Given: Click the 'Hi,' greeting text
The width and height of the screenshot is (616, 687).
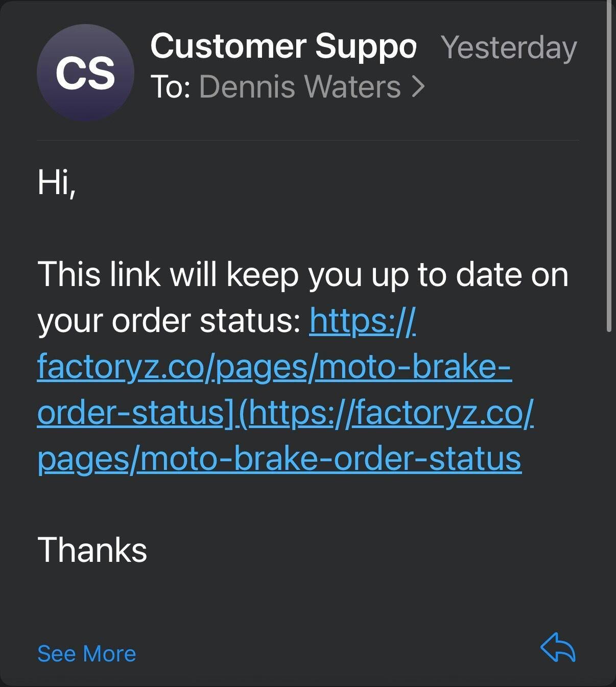Looking at the screenshot, I should [x=57, y=182].
